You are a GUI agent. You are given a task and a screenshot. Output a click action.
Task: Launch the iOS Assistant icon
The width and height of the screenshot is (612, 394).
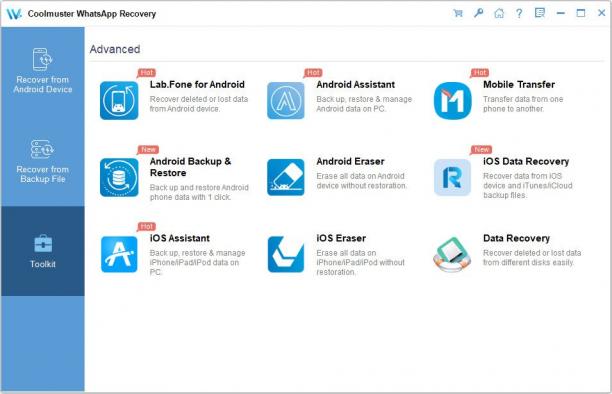(x=119, y=254)
